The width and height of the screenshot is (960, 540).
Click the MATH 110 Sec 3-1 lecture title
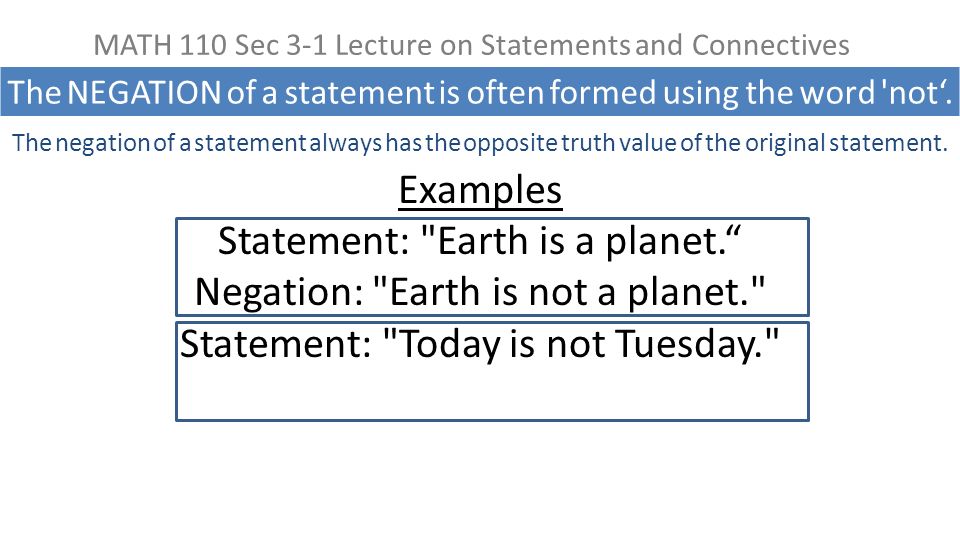coord(471,45)
